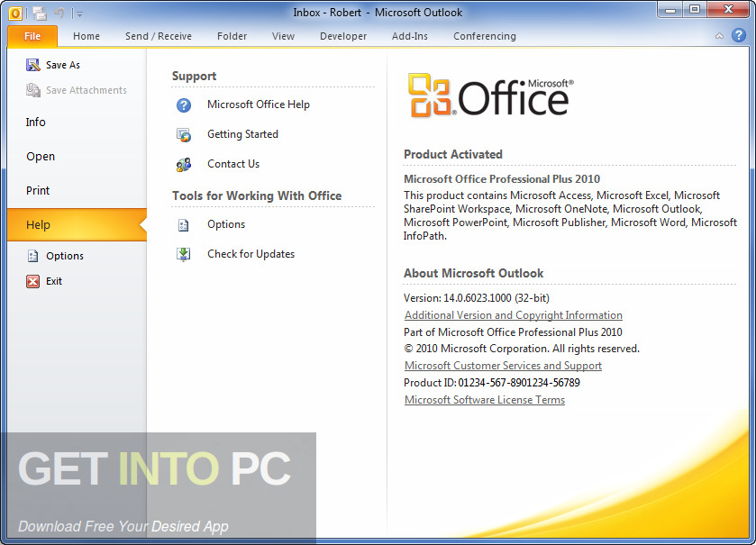Open Getting Started
Image resolution: width=756 pixels, height=545 pixels.
243,134
